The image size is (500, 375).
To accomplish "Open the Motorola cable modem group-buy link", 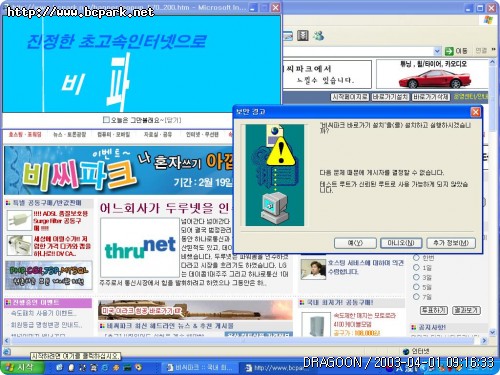I will click(x=364, y=319).
